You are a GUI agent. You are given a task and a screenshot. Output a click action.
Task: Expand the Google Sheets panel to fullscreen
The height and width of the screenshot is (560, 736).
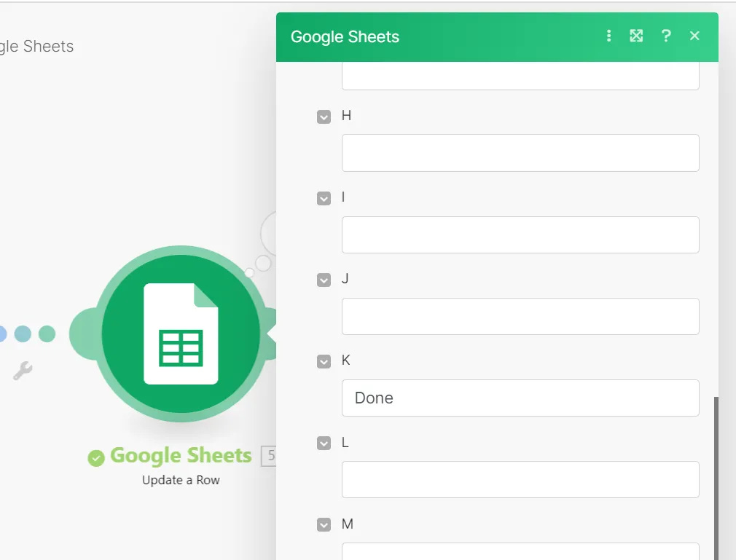point(636,36)
